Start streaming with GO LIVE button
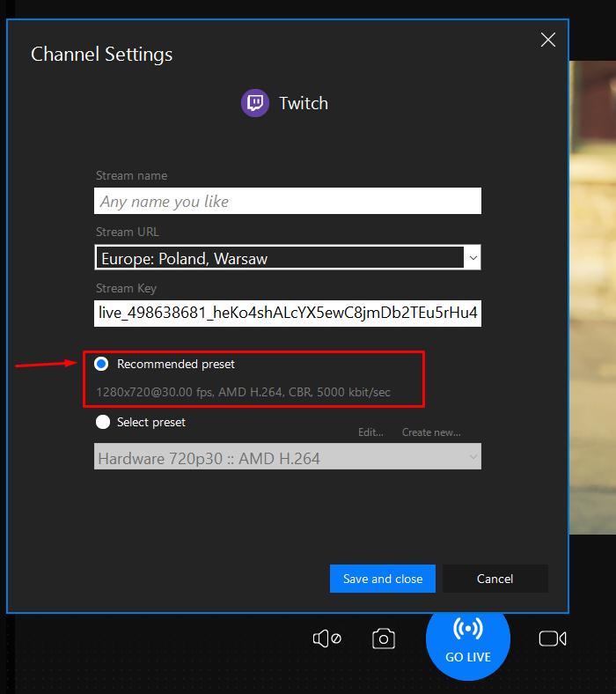 click(x=468, y=639)
